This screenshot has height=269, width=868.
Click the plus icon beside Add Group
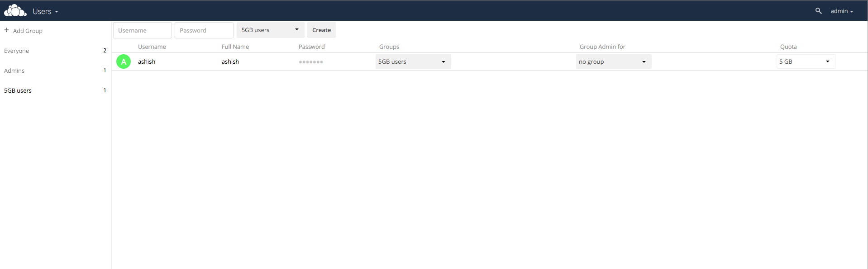(x=7, y=30)
